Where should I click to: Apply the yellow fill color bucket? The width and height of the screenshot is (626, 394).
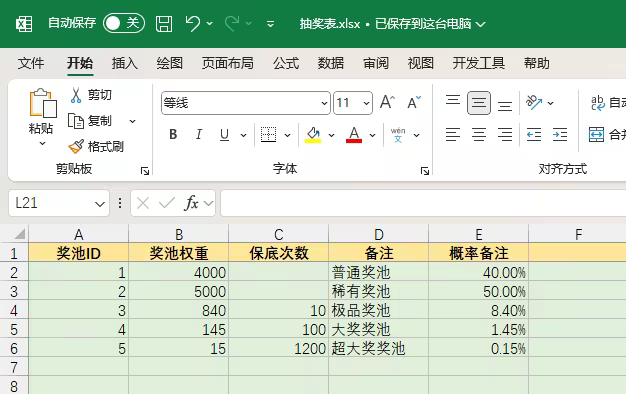[313, 135]
